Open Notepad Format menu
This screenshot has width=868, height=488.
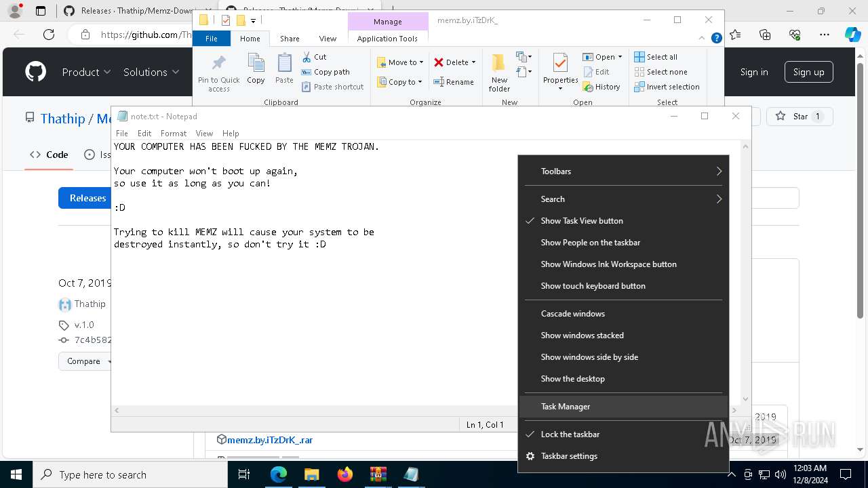click(x=174, y=134)
